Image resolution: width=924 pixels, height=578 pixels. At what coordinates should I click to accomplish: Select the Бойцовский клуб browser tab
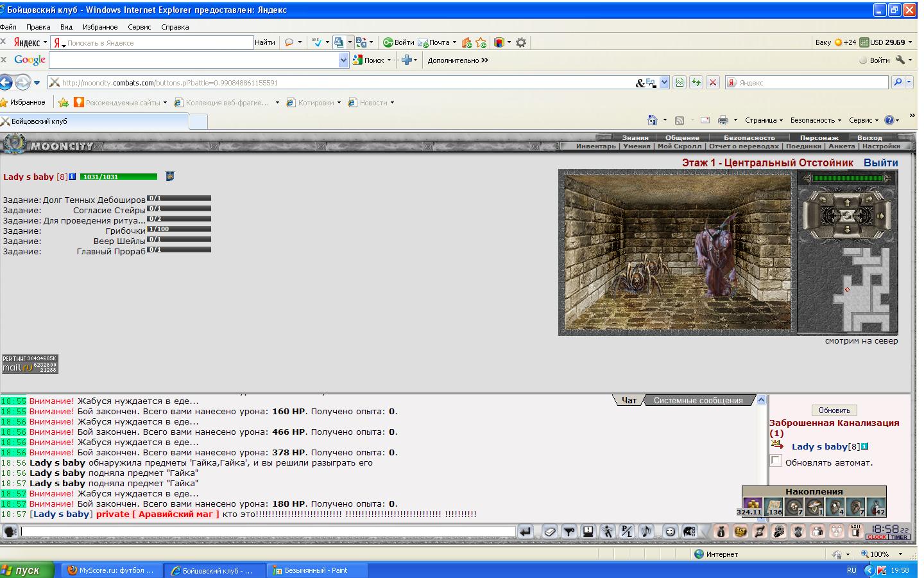[94, 121]
